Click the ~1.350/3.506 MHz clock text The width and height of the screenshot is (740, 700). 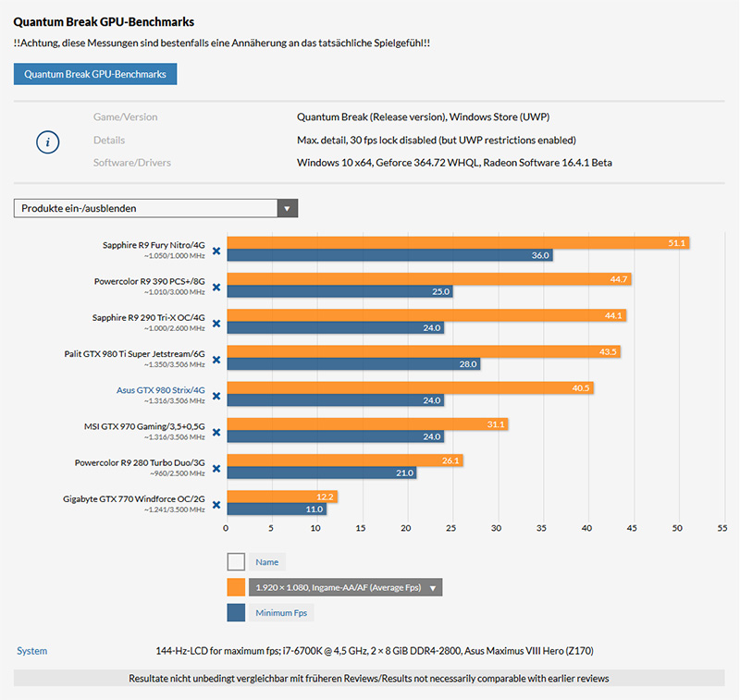[x=175, y=364]
